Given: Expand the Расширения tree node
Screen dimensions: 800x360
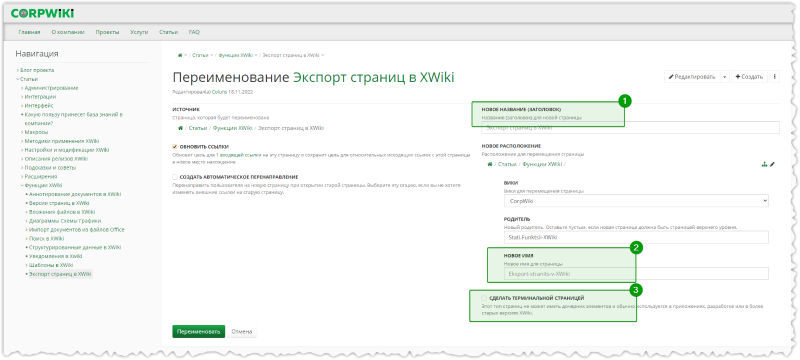Looking at the screenshot, I should click(x=22, y=176).
